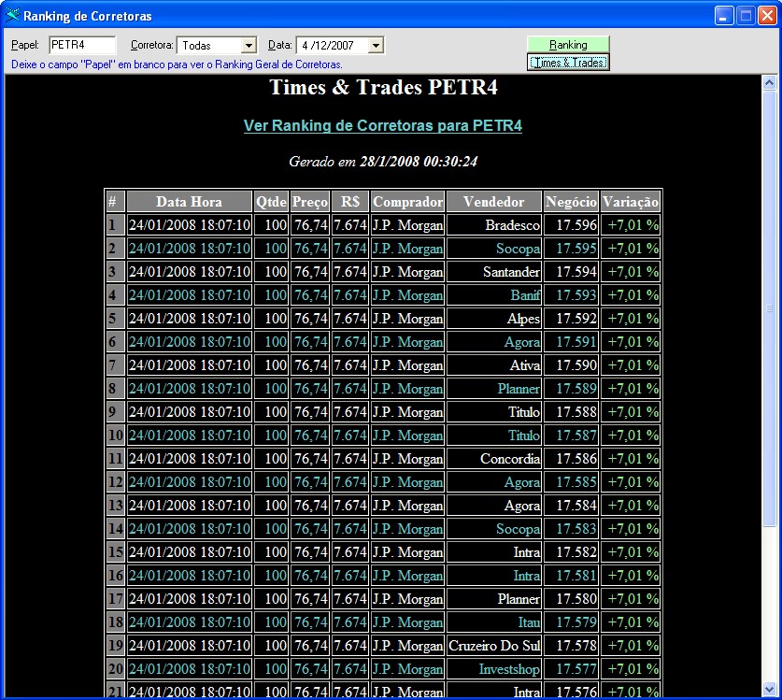Viewport: 782px width, 700px height.
Task: Minimize the Ranking de Corretoras window
Action: coord(725,16)
